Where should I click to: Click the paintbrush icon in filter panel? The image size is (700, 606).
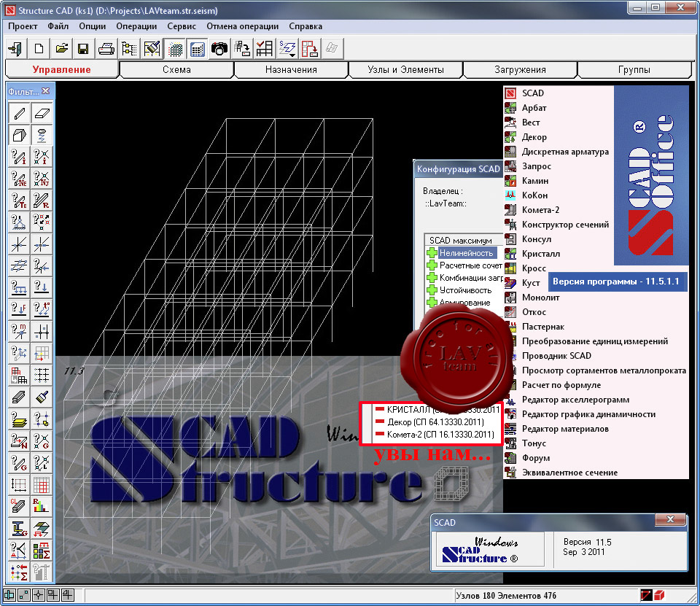42,397
